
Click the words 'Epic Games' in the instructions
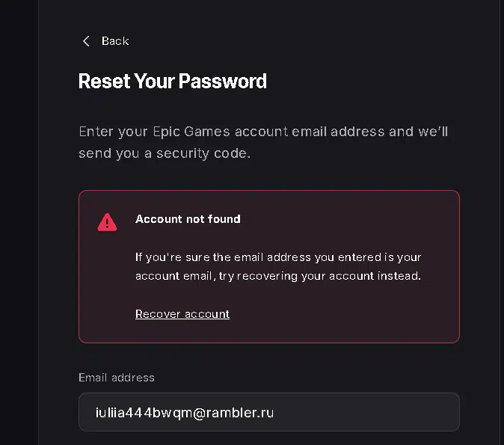click(191, 132)
